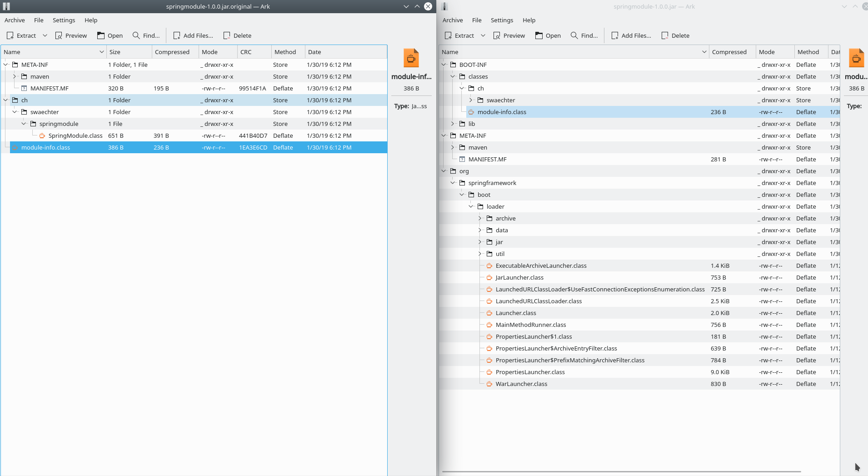Expand the maven folder in left window

[14, 76]
